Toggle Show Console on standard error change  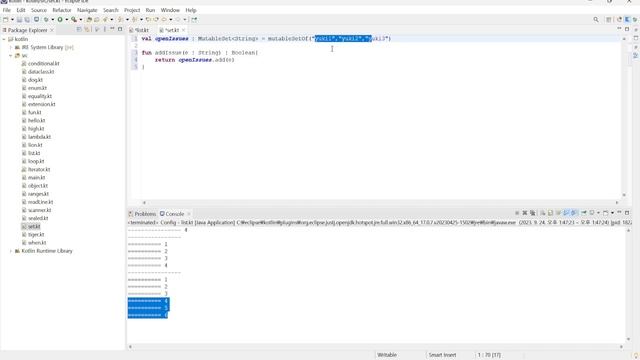574,213
